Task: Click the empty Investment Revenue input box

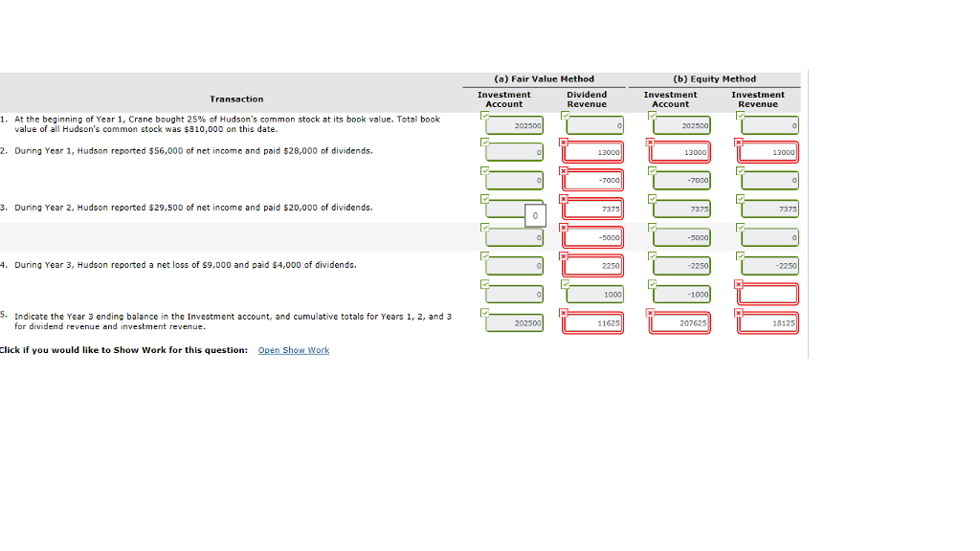Action: (768, 295)
